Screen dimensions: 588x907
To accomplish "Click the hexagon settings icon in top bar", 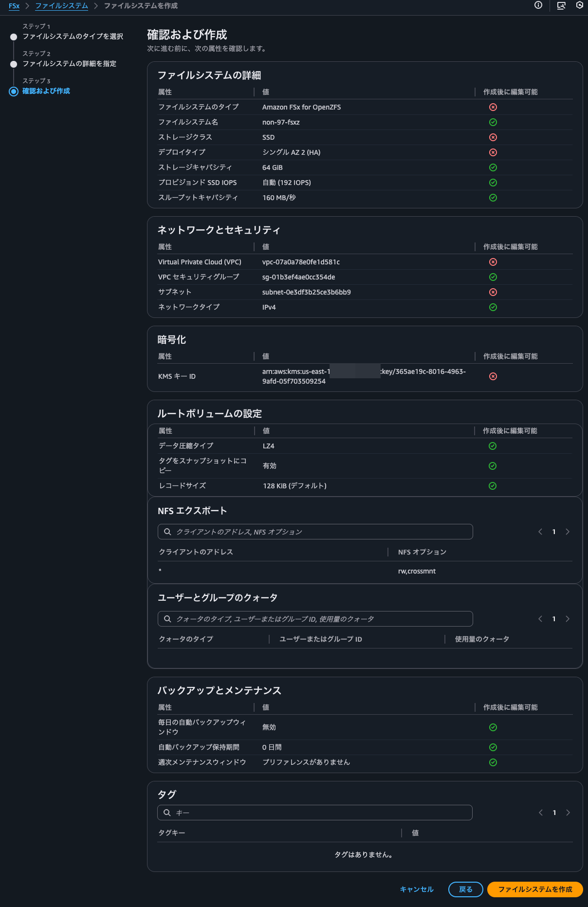I will (x=580, y=5).
